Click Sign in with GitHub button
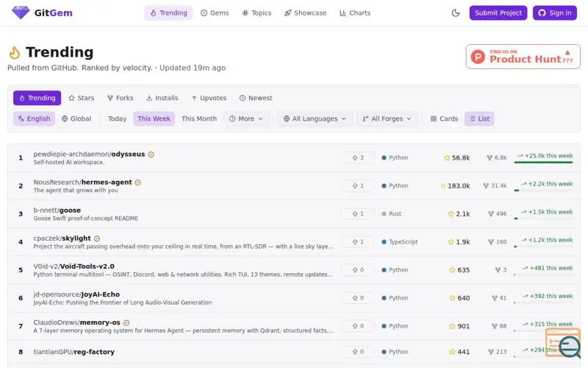 (555, 13)
